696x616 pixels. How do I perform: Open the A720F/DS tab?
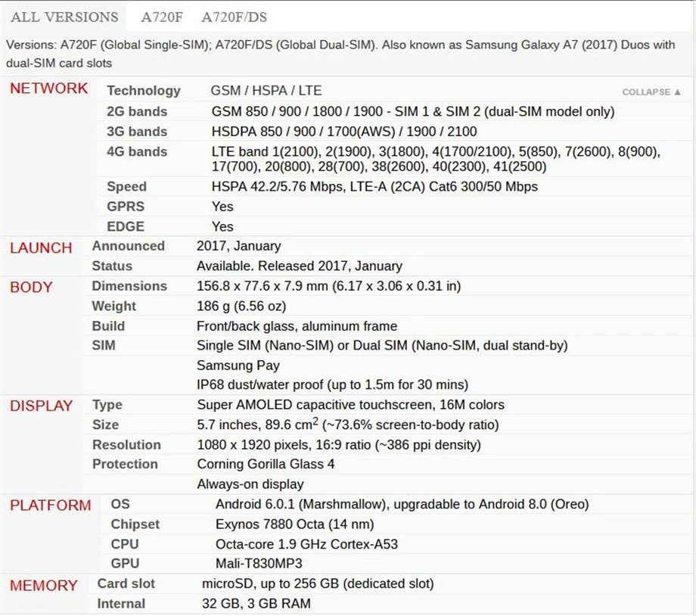point(235,17)
